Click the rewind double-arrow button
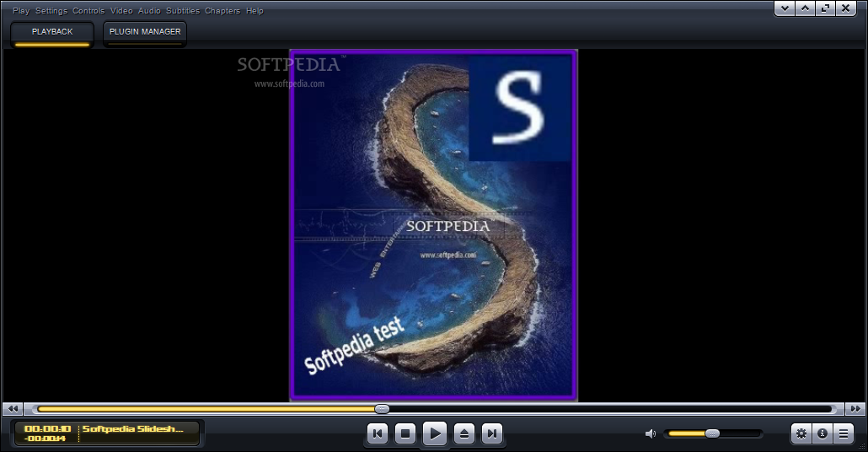The image size is (868, 452). coord(13,409)
